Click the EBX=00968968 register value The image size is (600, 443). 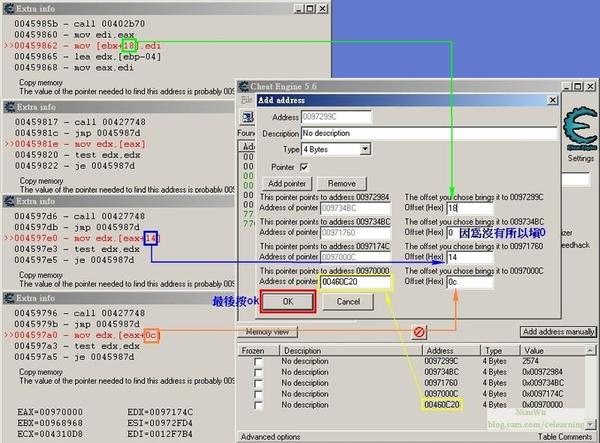50,423
